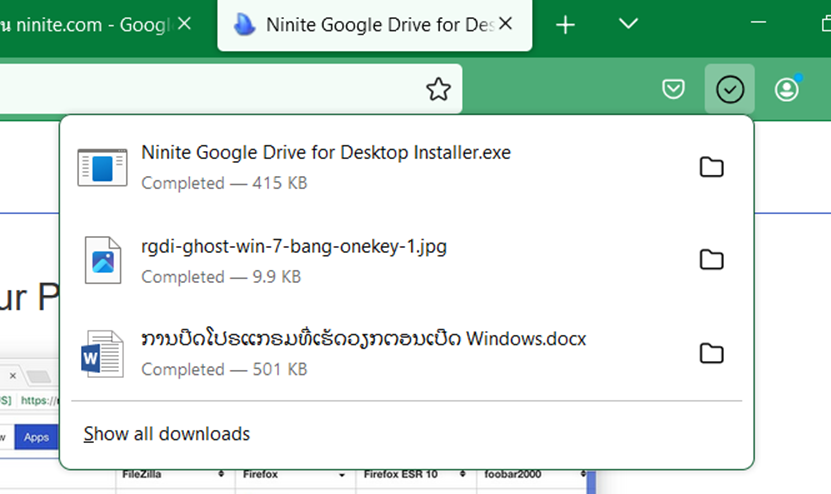
Task: Open Ninite Google Drive for Desktop Installer.exe
Action: (326, 153)
